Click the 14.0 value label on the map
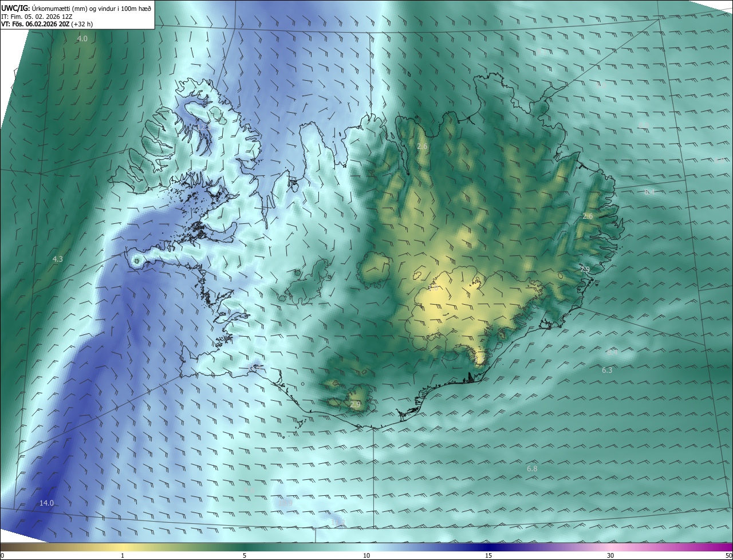 click(46, 503)
